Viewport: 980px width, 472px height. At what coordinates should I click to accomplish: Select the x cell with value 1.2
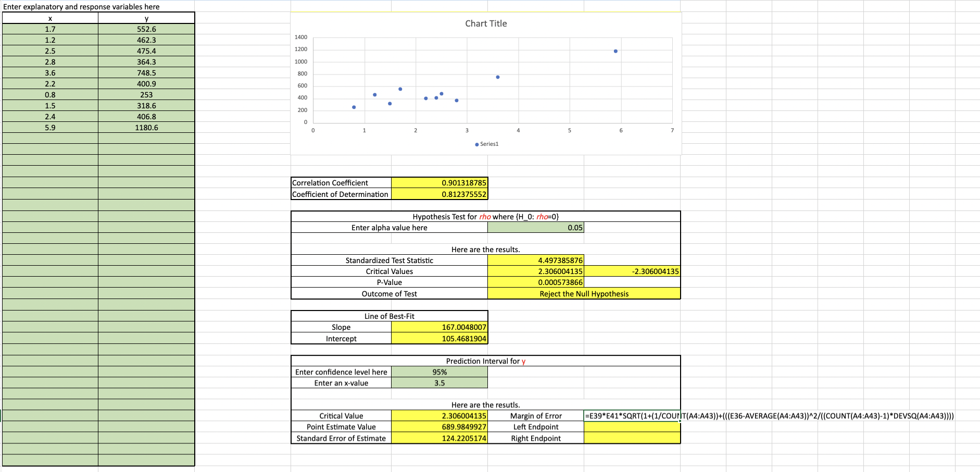[x=50, y=40]
